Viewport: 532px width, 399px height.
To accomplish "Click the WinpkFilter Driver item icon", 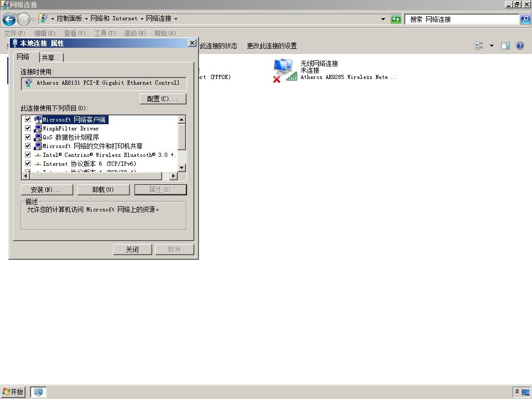I will [x=38, y=128].
